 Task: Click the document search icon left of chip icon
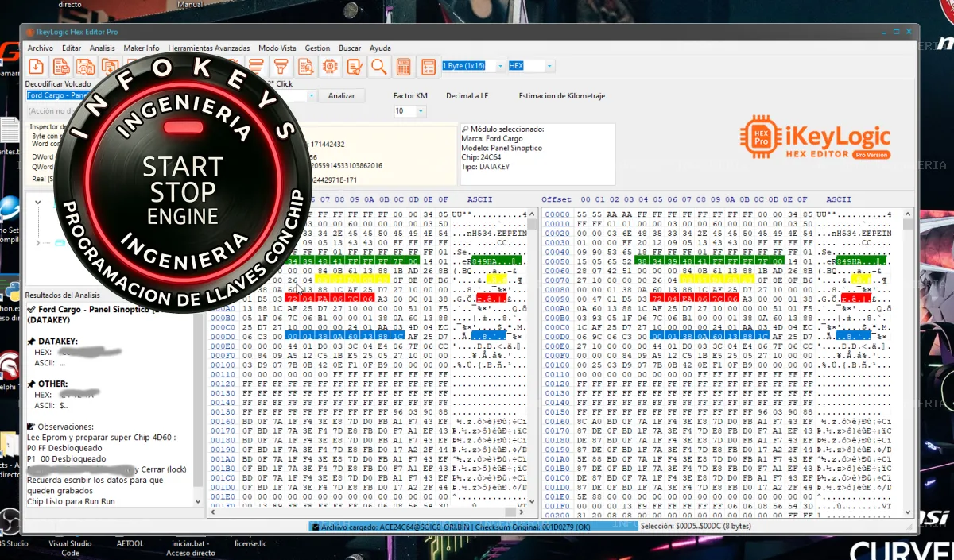click(x=304, y=67)
